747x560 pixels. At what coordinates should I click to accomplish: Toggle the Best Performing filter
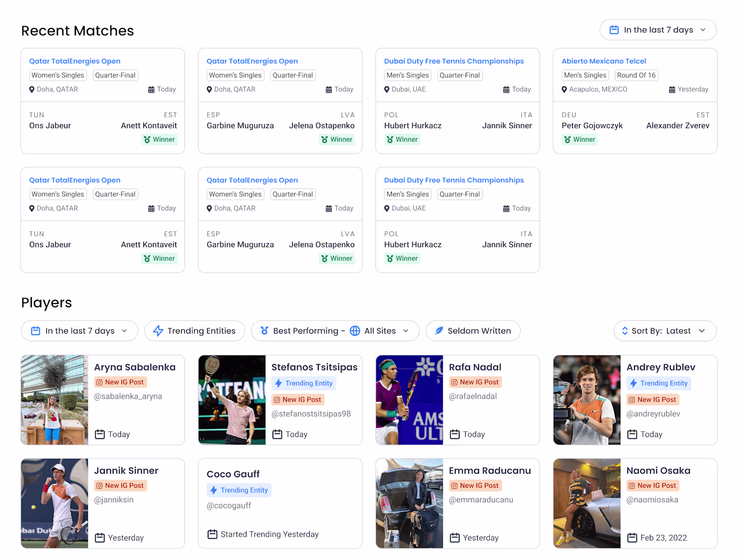[x=305, y=331]
